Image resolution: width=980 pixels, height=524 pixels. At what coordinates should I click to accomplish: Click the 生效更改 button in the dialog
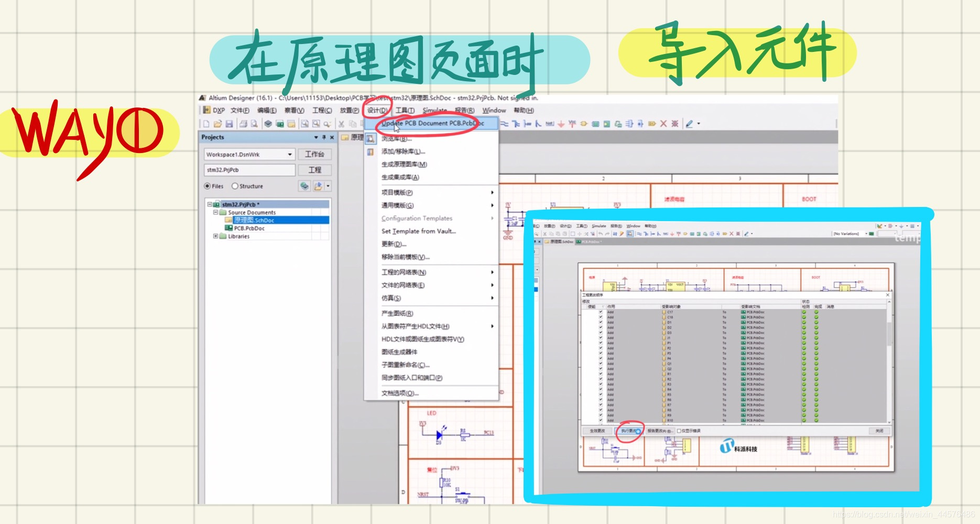pyautogui.click(x=597, y=431)
